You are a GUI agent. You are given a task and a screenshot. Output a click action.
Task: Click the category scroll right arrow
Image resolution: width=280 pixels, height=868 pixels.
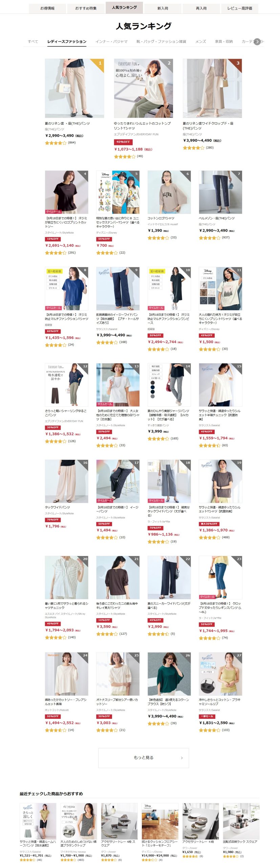click(257, 42)
